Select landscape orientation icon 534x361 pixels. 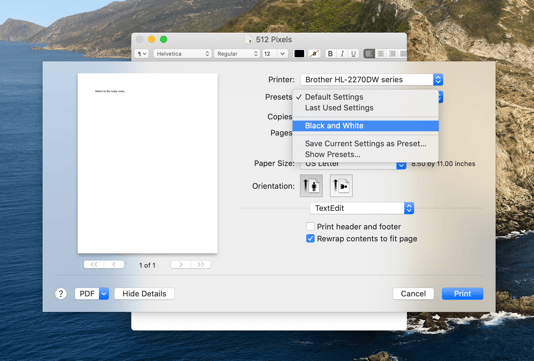tap(341, 186)
